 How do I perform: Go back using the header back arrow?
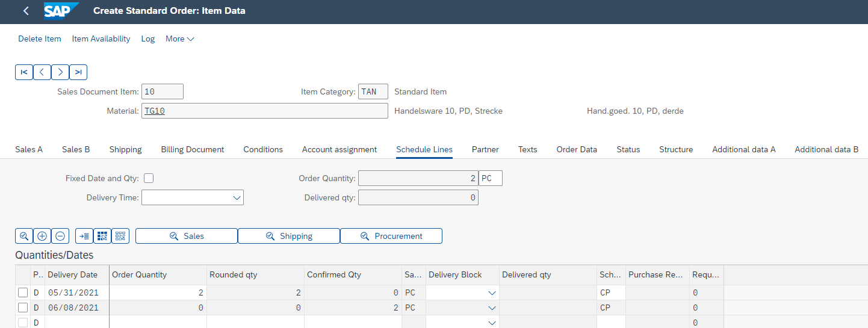[26, 11]
